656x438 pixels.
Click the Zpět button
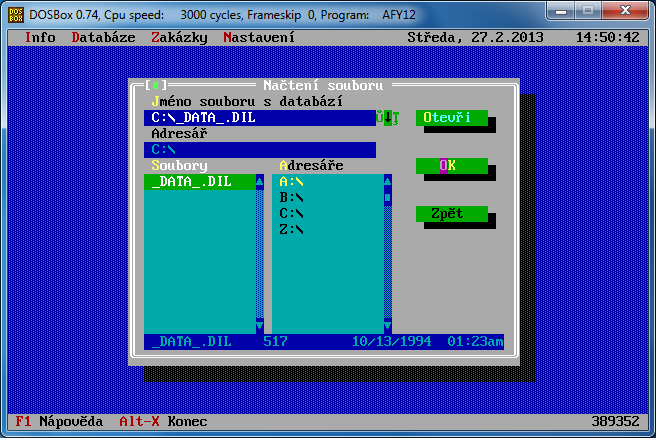click(451, 214)
